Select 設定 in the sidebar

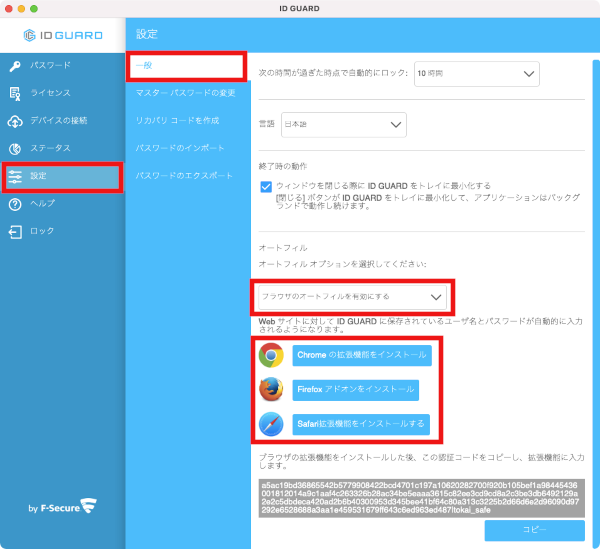62,176
